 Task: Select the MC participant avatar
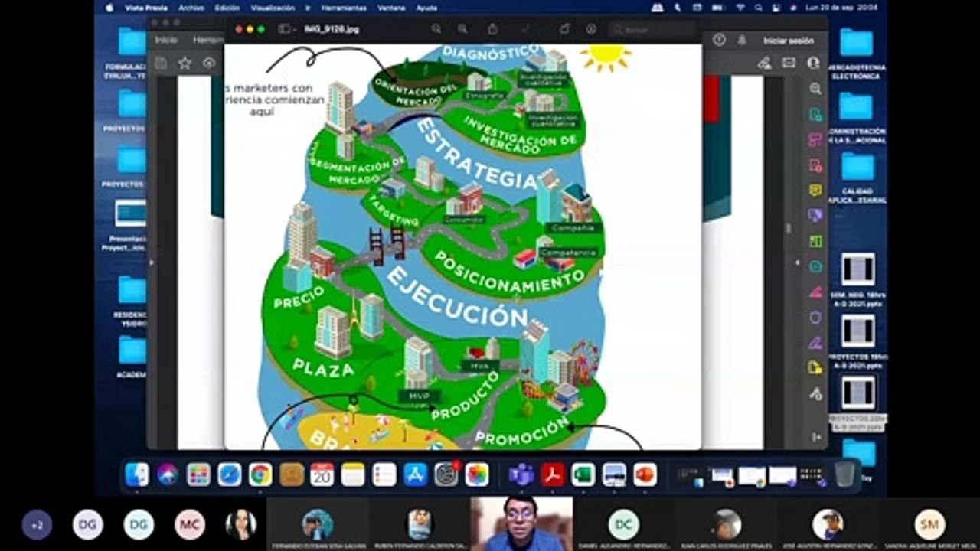click(189, 525)
